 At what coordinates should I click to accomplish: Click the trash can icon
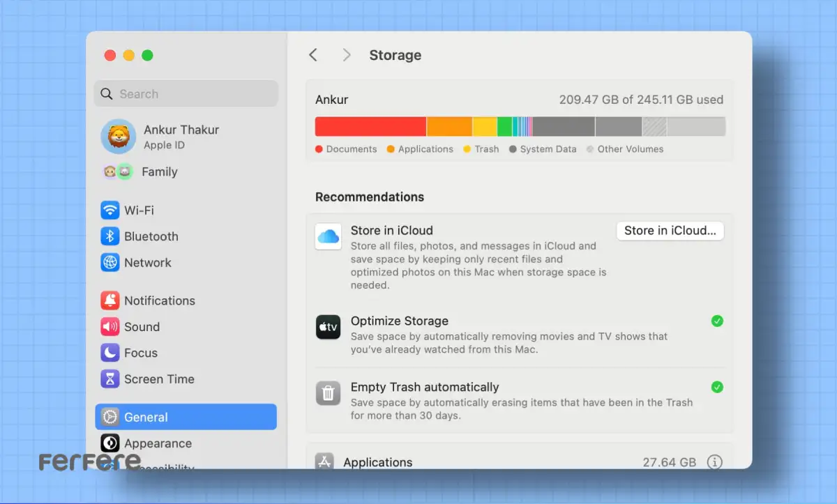(x=328, y=393)
